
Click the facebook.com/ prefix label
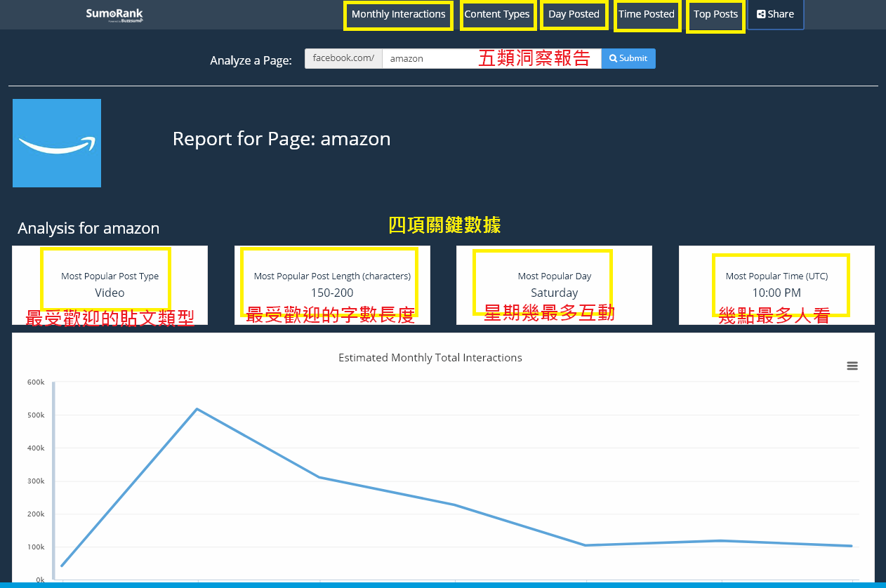tap(343, 58)
